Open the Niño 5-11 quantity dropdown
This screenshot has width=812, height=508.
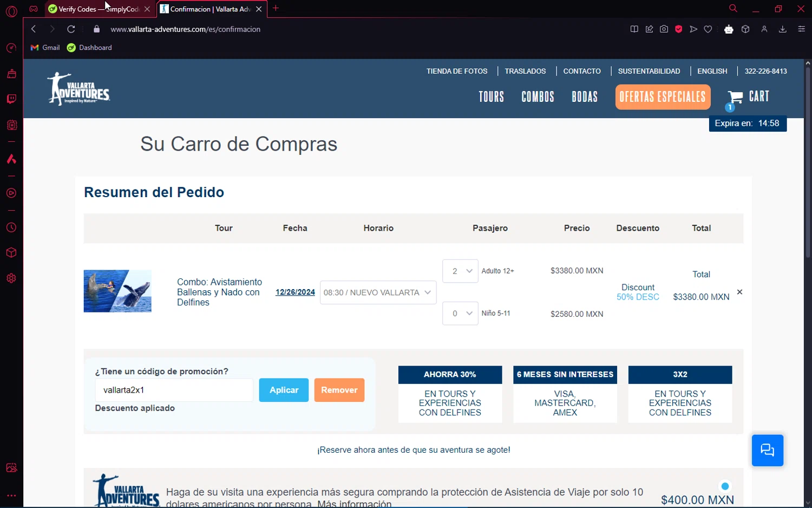click(x=460, y=314)
